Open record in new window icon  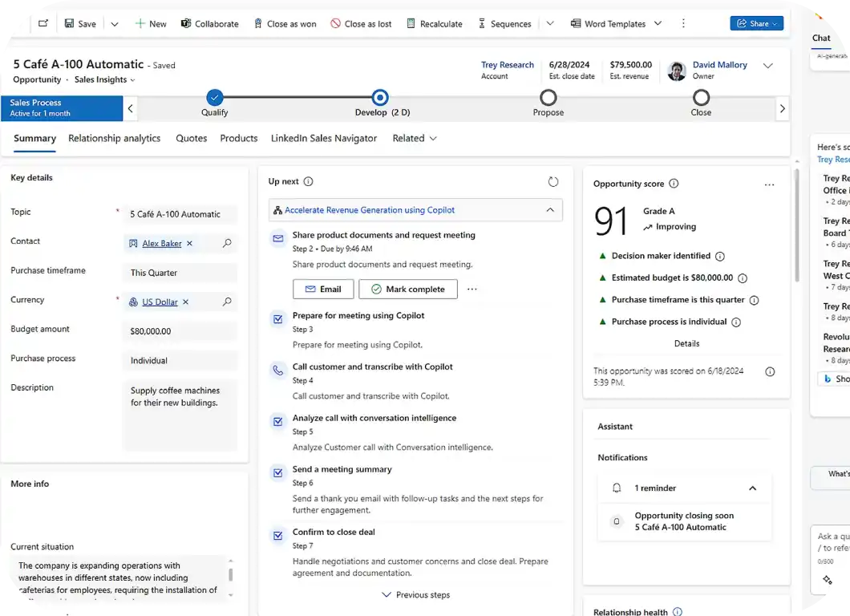point(43,24)
